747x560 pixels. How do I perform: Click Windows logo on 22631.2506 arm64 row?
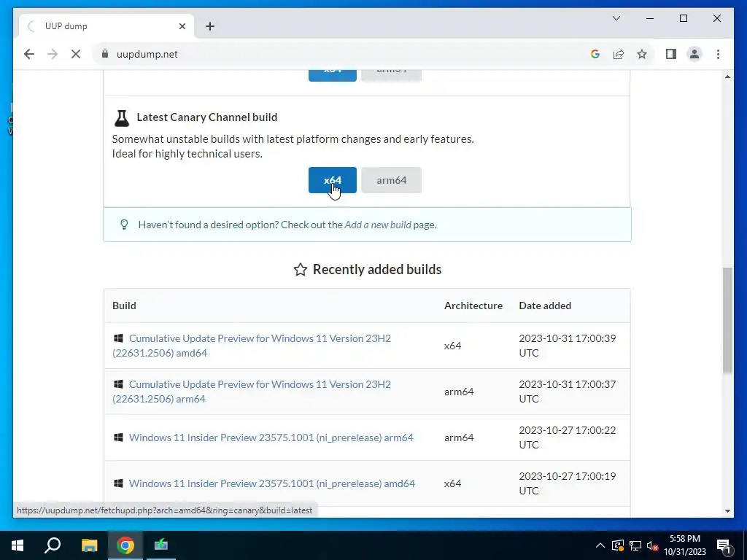coord(118,384)
